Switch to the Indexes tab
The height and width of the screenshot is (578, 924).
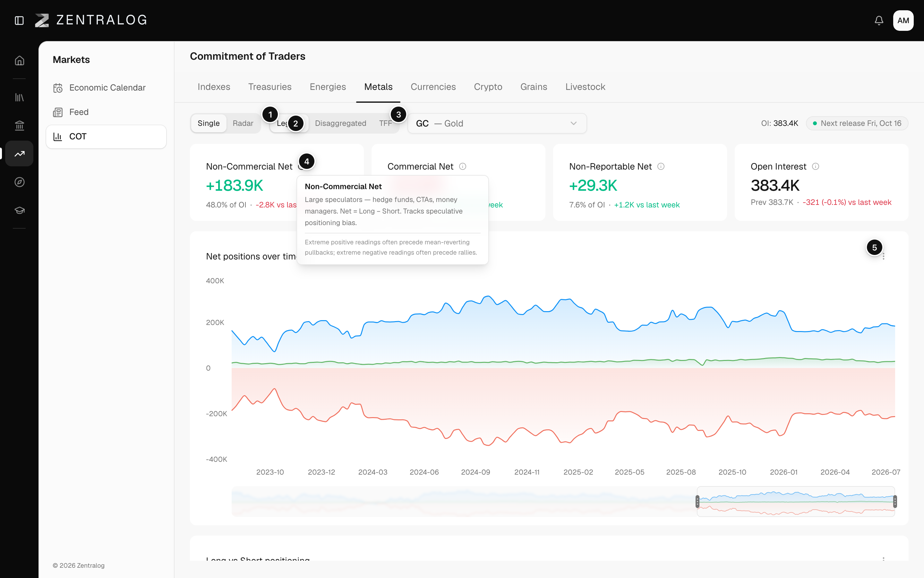214,87
